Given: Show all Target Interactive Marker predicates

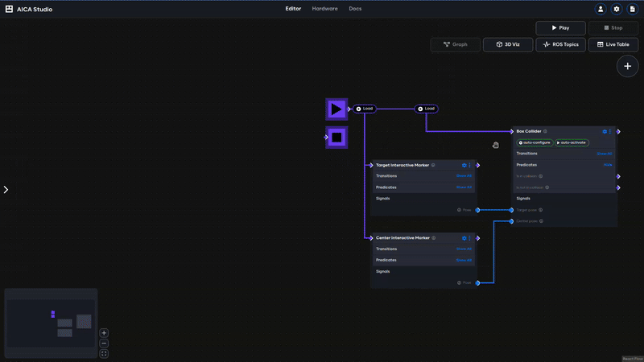Looking at the screenshot, I should pos(464,187).
